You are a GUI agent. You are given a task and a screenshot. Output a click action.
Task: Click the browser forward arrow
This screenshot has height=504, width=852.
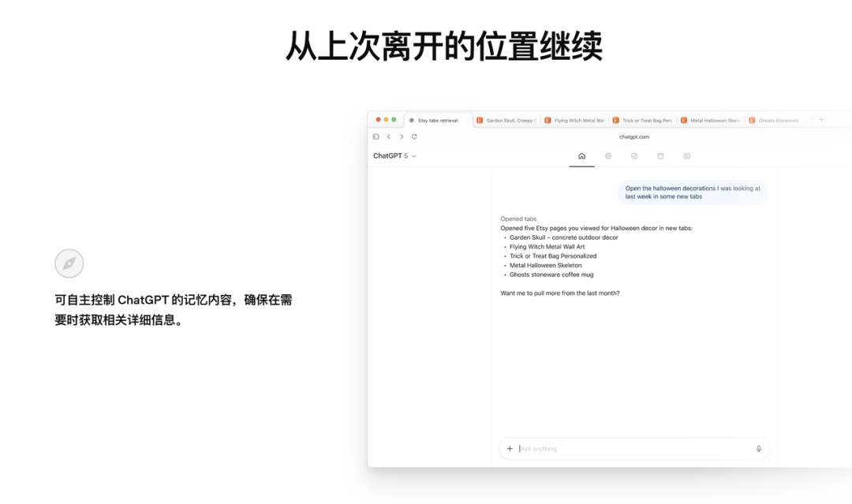402,136
